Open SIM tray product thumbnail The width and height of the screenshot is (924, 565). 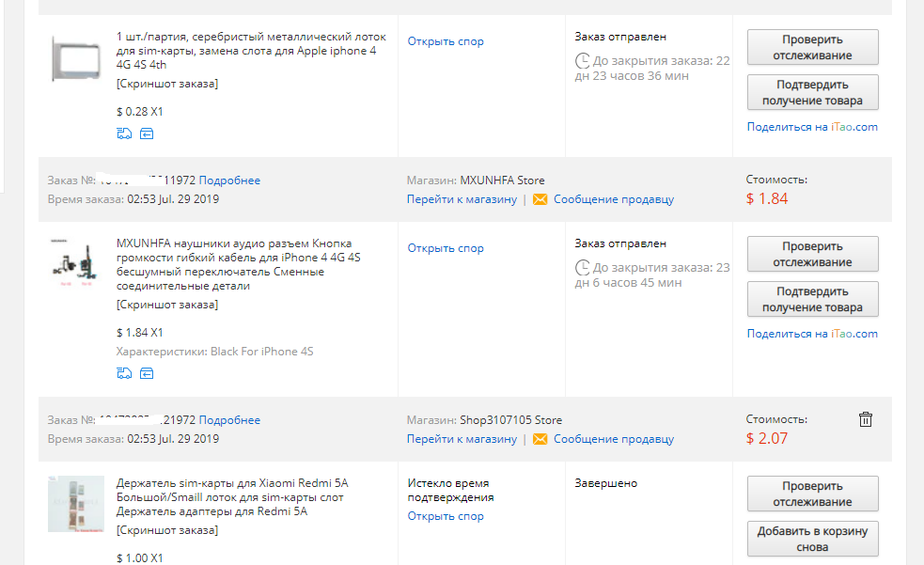pyautogui.click(x=76, y=58)
